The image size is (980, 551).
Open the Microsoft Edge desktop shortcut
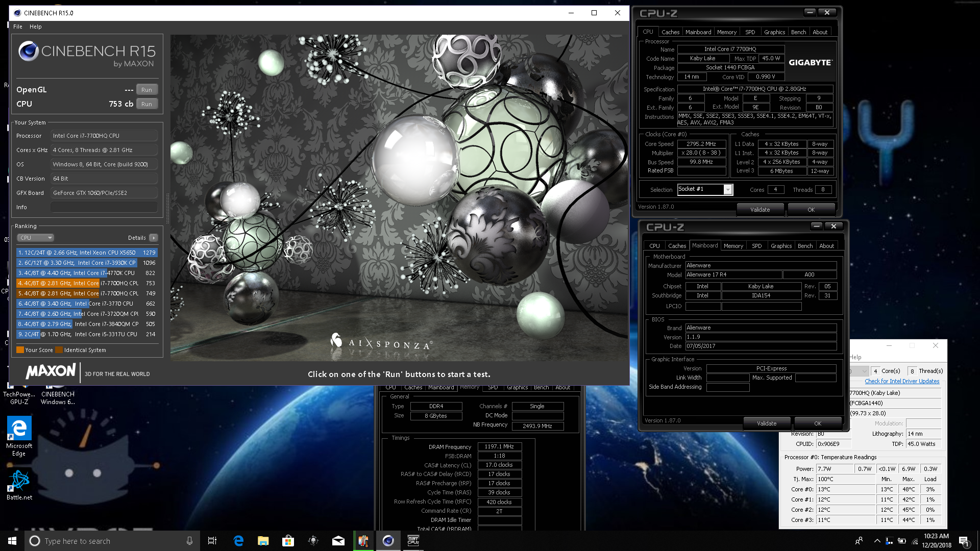point(19,436)
